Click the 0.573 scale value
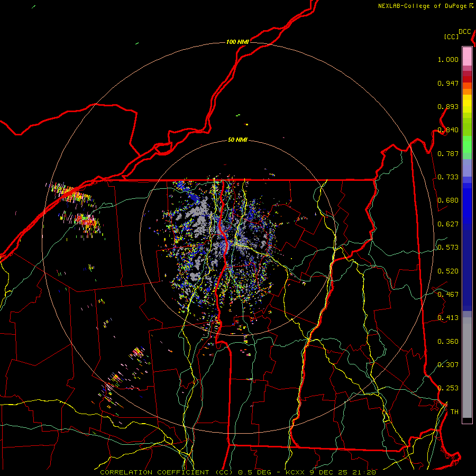This screenshot has width=476, height=476. coord(448,248)
